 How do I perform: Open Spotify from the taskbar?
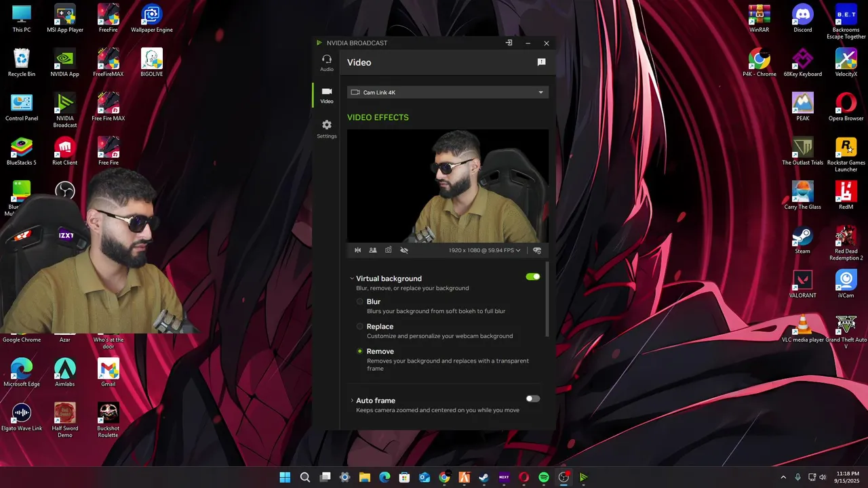(543, 477)
